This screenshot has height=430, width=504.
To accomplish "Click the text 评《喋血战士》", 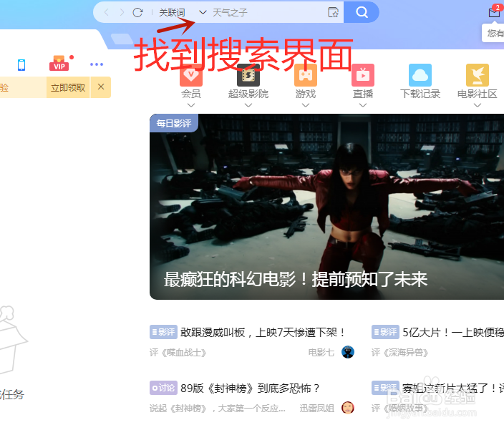I will click(178, 353).
